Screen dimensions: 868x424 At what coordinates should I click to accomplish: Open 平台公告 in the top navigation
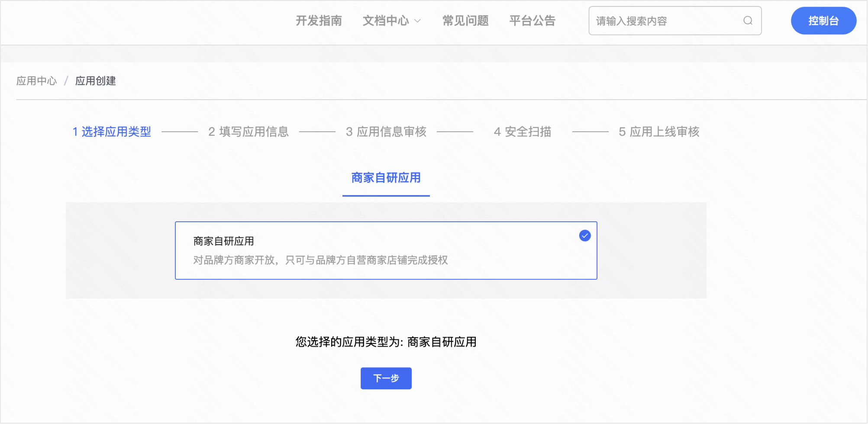pyautogui.click(x=532, y=21)
